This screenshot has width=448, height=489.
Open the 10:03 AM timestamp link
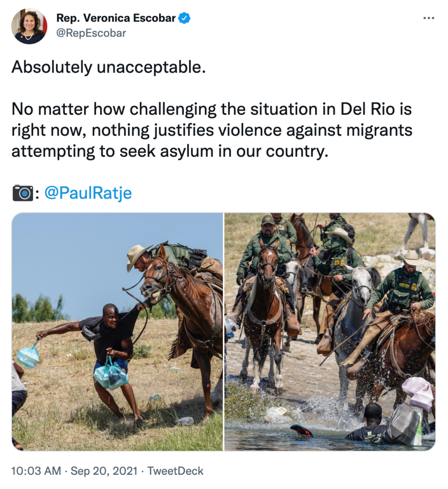[x=36, y=470]
